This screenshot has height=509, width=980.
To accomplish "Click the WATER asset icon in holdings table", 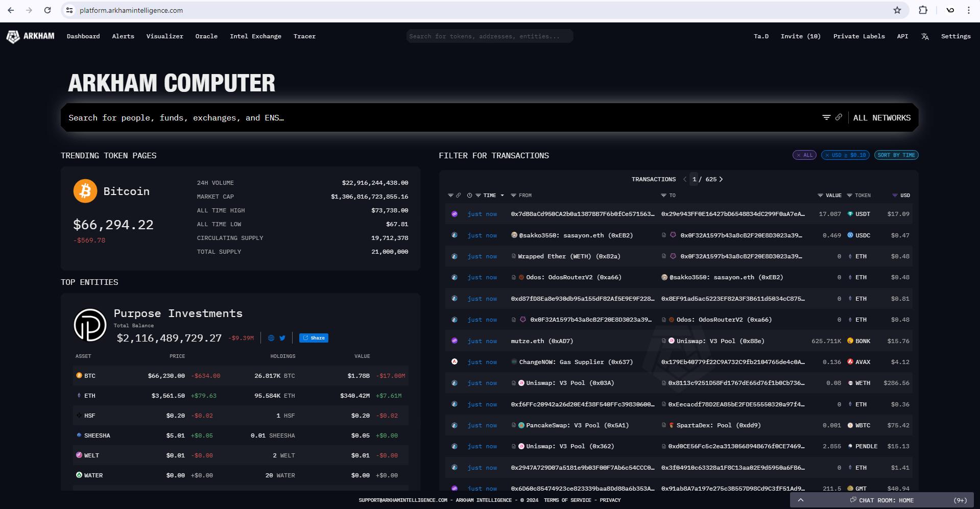I will [79, 475].
